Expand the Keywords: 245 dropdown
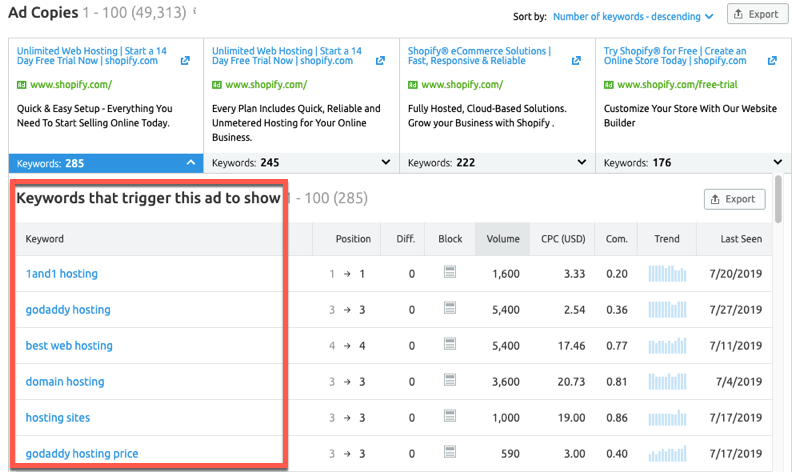 click(x=387, y=162)
